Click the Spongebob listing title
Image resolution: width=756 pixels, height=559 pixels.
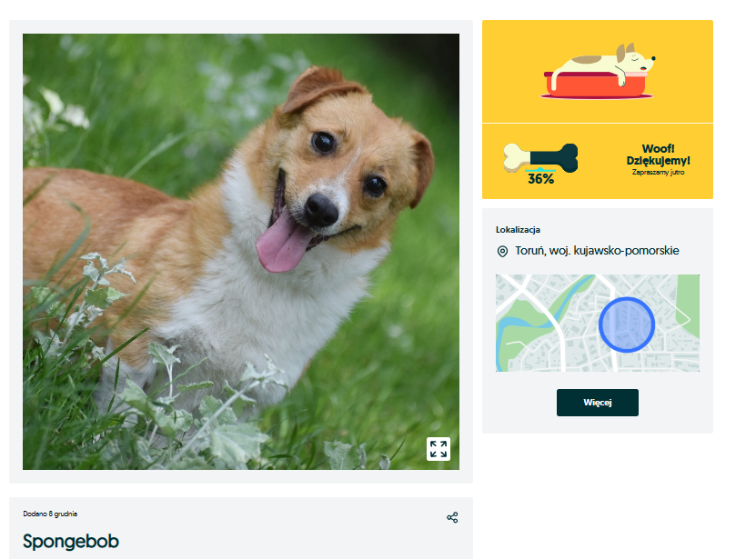pyautogui.click(x=71, y=541)
